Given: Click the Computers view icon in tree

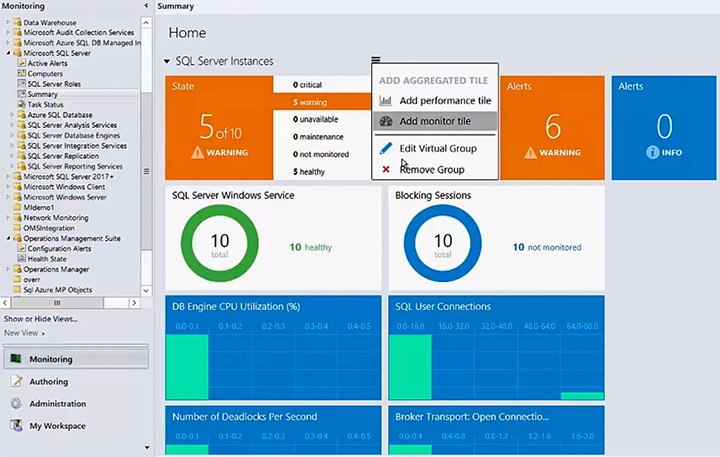Looking at the screenshot, I should [21, 73].
